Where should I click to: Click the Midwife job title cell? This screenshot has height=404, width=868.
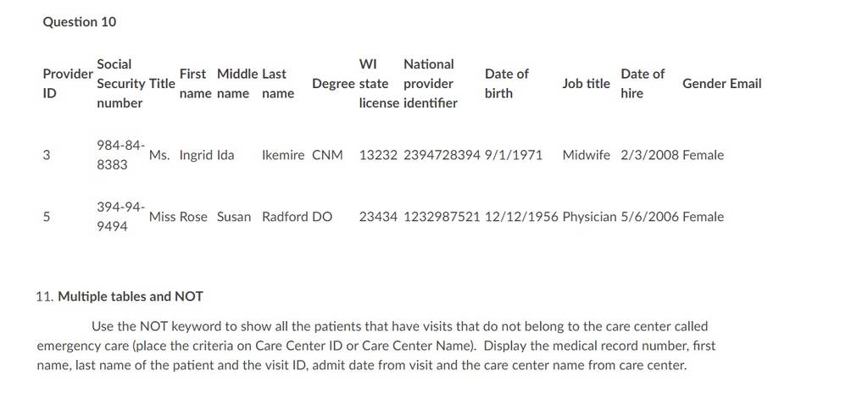(587, 155)
